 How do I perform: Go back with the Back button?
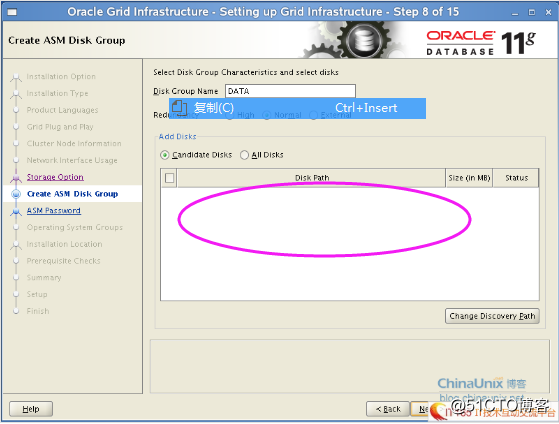tap(388, 409)
